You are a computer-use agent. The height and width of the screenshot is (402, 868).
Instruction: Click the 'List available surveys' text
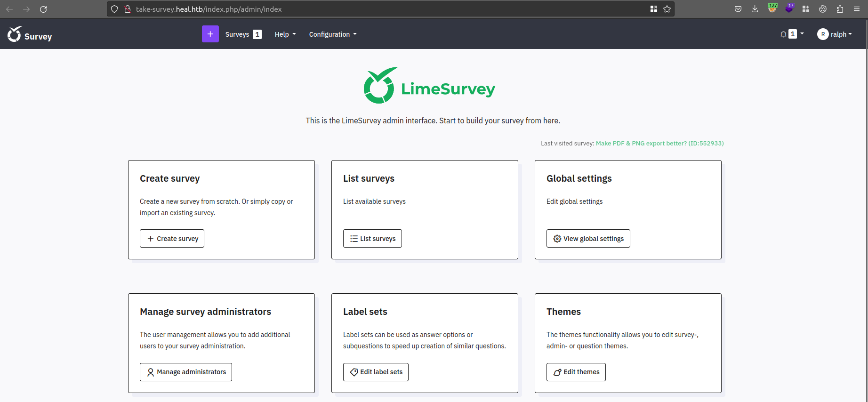(374, 201)
